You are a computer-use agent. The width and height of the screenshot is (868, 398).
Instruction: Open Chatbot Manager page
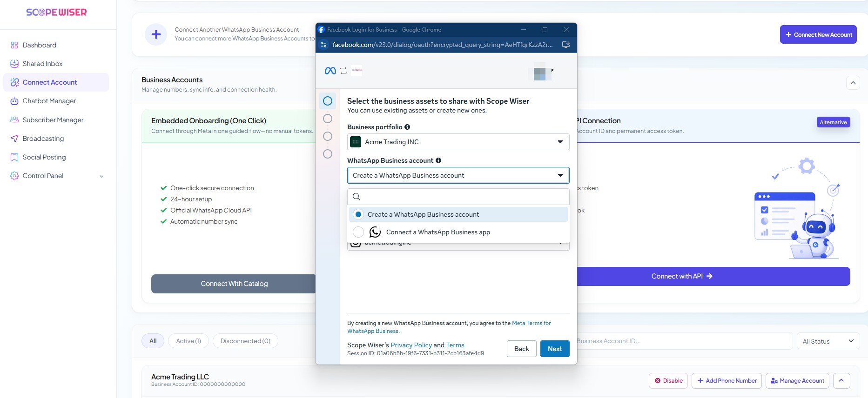[49, 101]
